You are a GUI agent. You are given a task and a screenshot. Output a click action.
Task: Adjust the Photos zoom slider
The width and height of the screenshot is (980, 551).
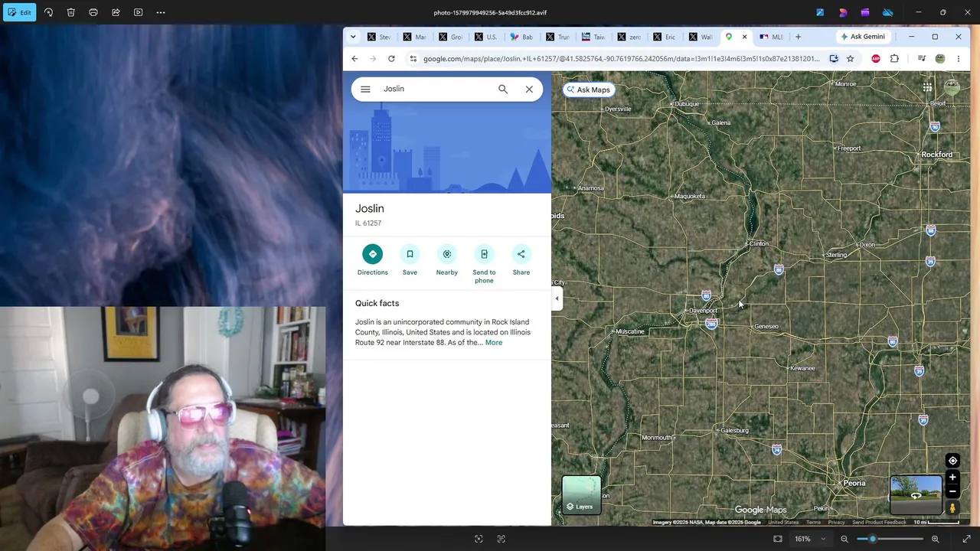pos(890,540)
